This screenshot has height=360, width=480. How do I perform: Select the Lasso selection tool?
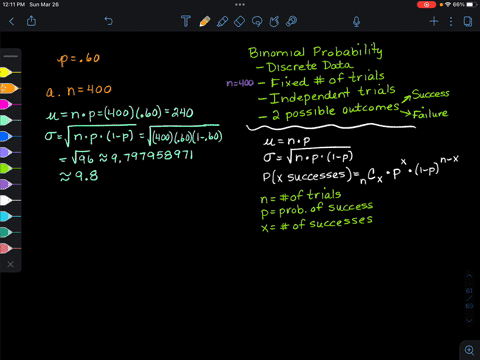coord(257,21)
